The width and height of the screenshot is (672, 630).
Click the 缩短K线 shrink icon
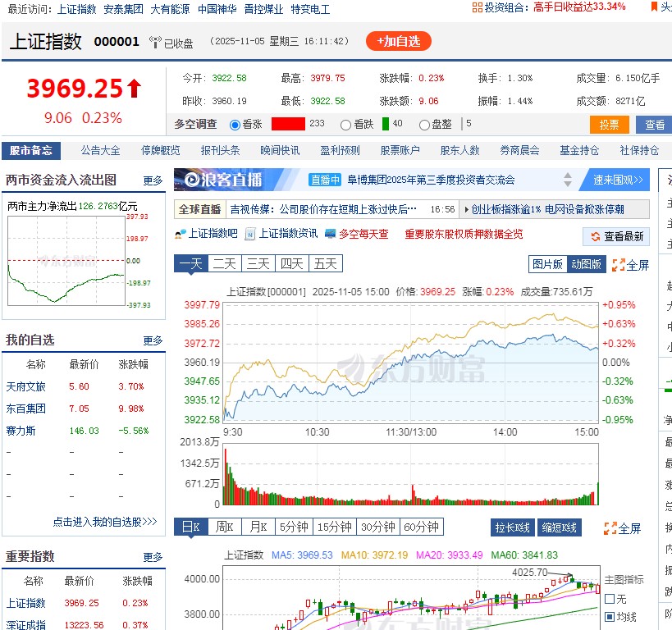click(x=559, y=527)
